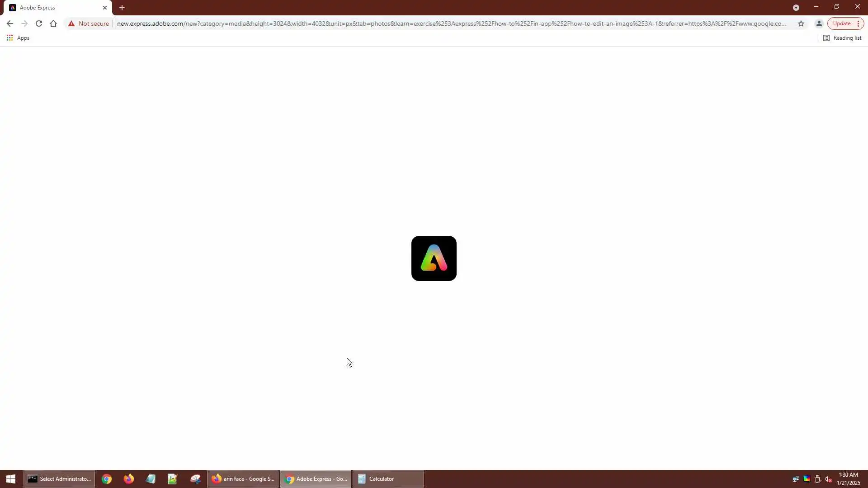Open Chrome's three-dot menu

coord(858,23)
